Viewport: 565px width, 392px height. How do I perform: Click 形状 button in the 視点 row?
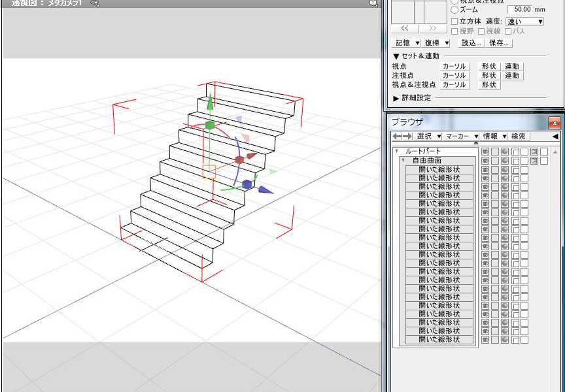(x=489, y=66)
